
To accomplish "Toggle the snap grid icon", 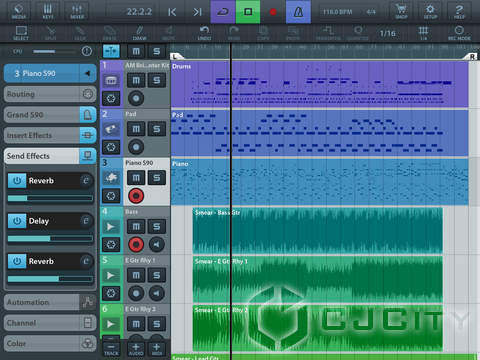I will [423, 33].
